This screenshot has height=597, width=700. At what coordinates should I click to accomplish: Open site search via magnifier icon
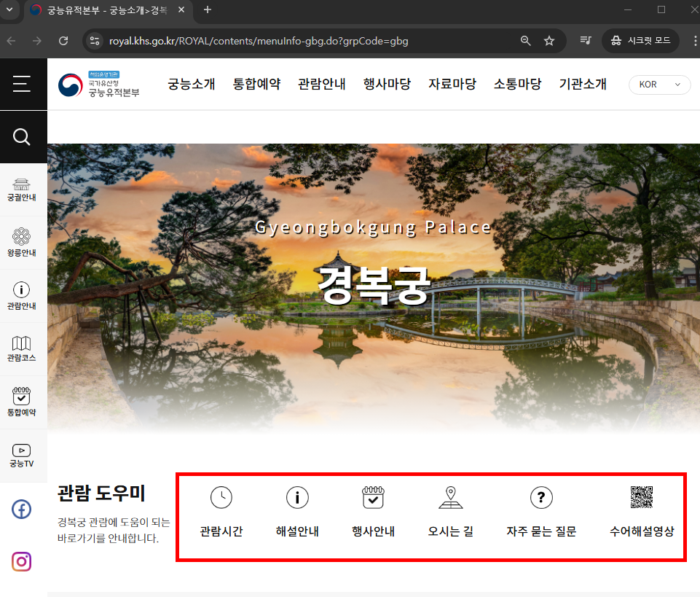pos(23,136)
